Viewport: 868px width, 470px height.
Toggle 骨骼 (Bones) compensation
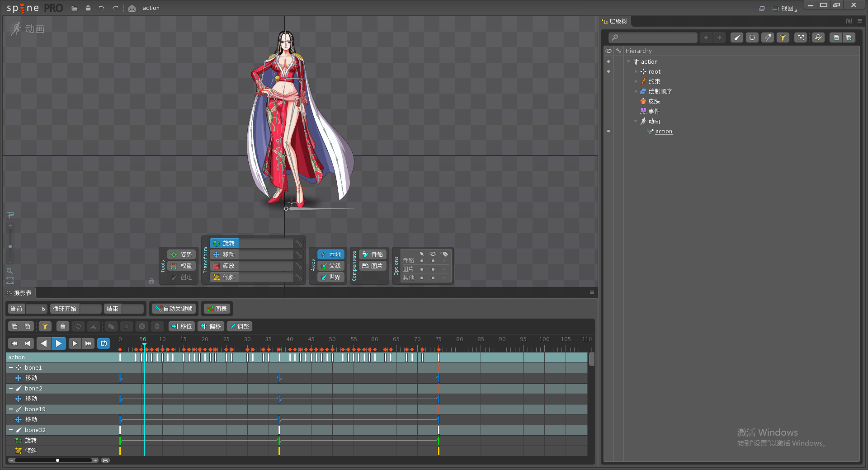pyautogui.click(x=373, y=254)
